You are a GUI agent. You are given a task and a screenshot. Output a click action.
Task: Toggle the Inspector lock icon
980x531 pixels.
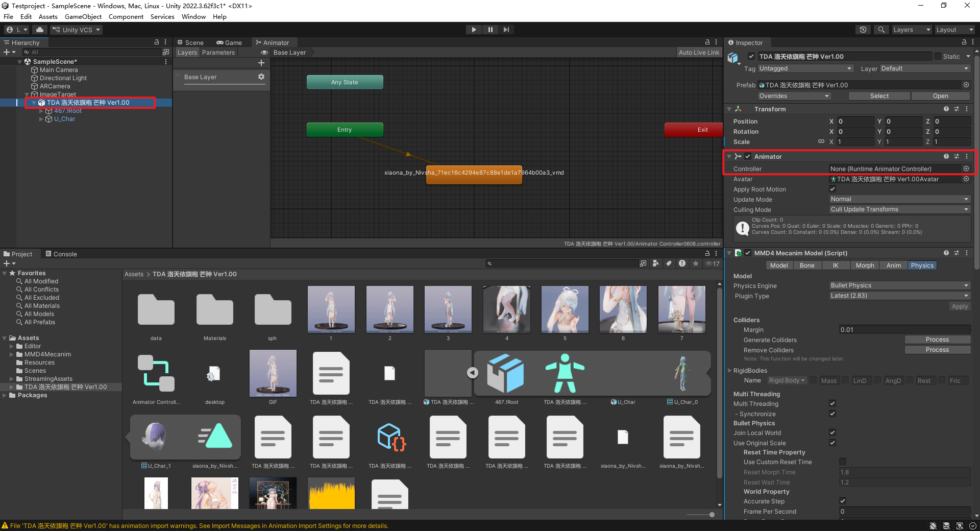[964, 42]
